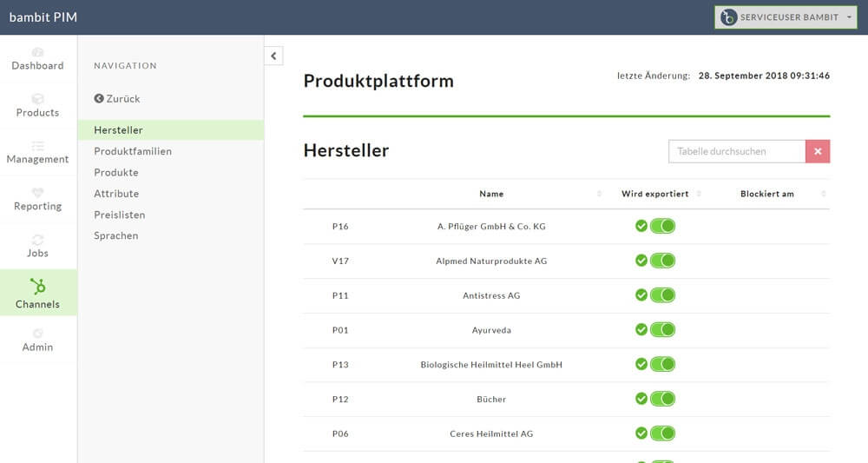868x463 pixels.
Task: Click the Ceres Heilmittel AG name
Action: click(491, 433)
